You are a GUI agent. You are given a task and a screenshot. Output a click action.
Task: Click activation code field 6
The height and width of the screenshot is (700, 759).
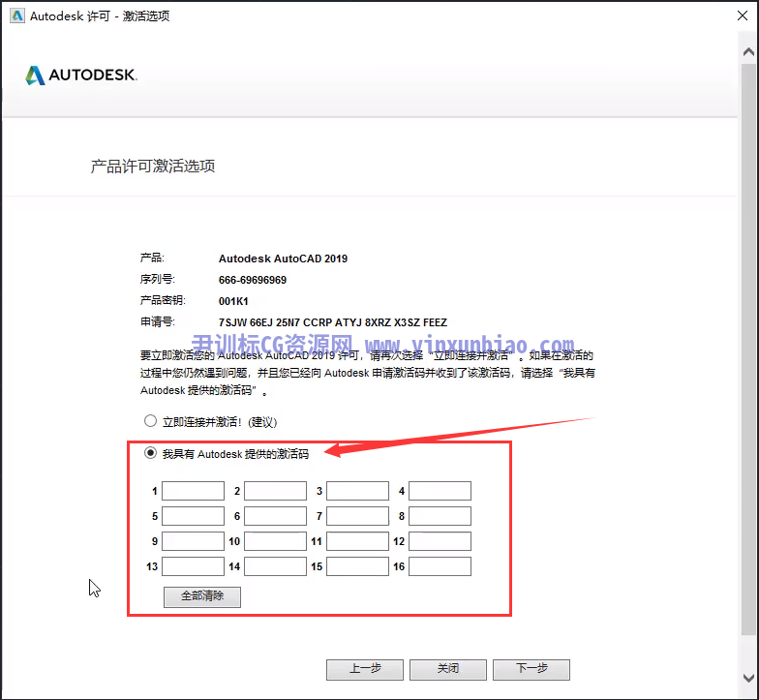click(275, 516)
